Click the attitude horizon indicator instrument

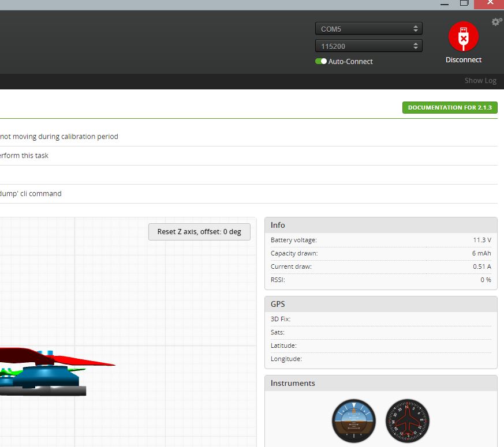click(x=353, y=421)
